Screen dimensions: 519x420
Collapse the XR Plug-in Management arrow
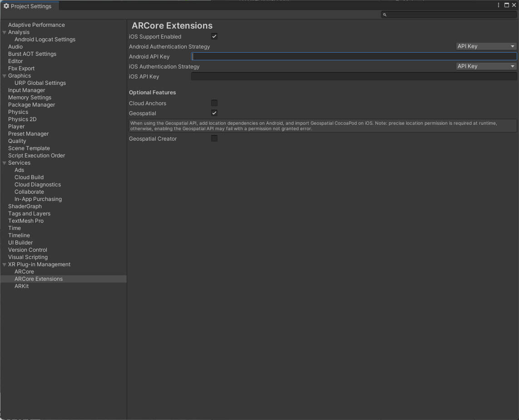(4, 264)
